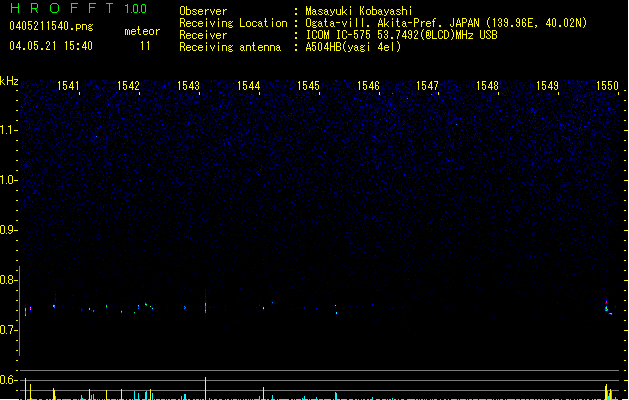The width and height of the screenshot is (629, 400).
Task: Click the HROFFT 1.0.0 title text
Action: (x=79, y=8)
